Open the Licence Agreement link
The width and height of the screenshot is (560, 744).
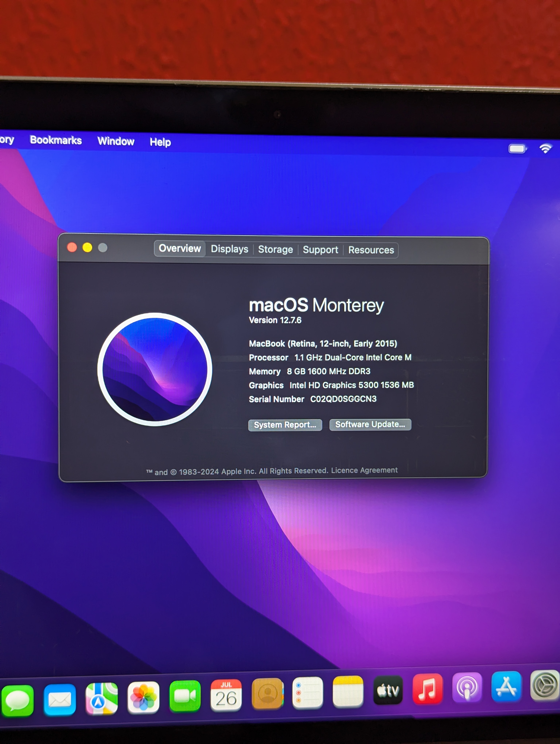tap(364, 470)
